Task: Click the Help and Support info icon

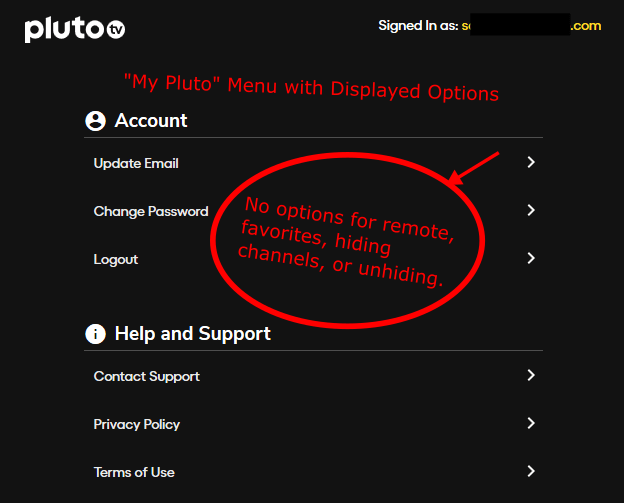Action: [96, 333]
